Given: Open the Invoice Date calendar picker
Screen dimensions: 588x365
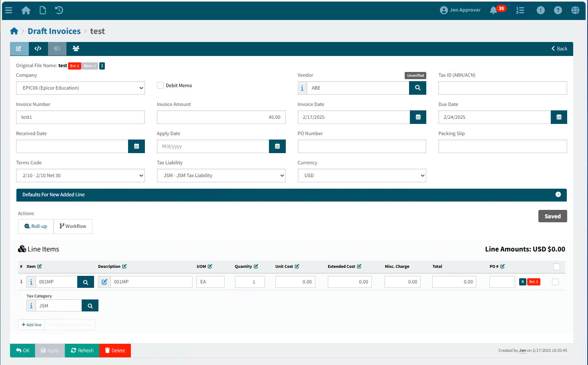Looking at the screenshot, I should click(418, 117).
